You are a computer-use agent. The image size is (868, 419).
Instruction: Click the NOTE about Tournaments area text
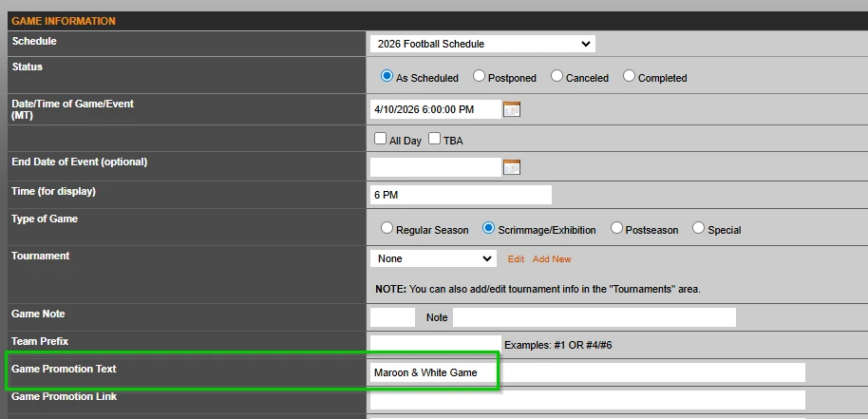coord(538,289)
